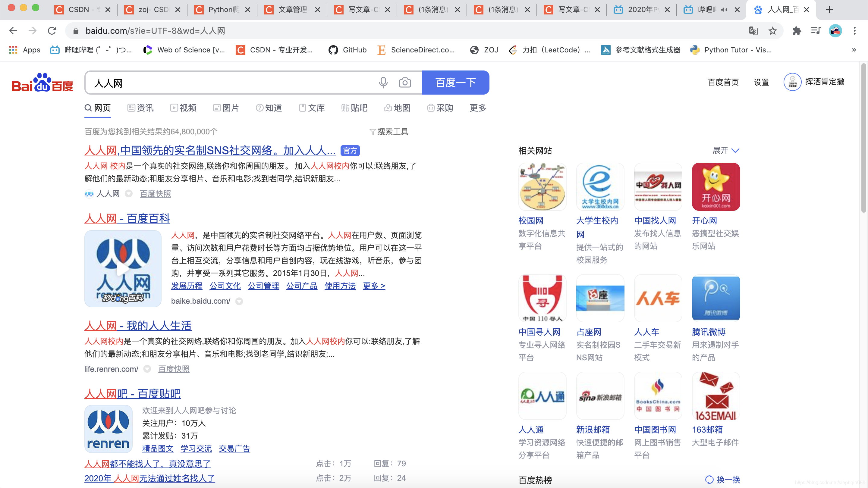Click user avatar next to 挥洒肯定撒
The image size is (868, 488).
tap(792, 82)
